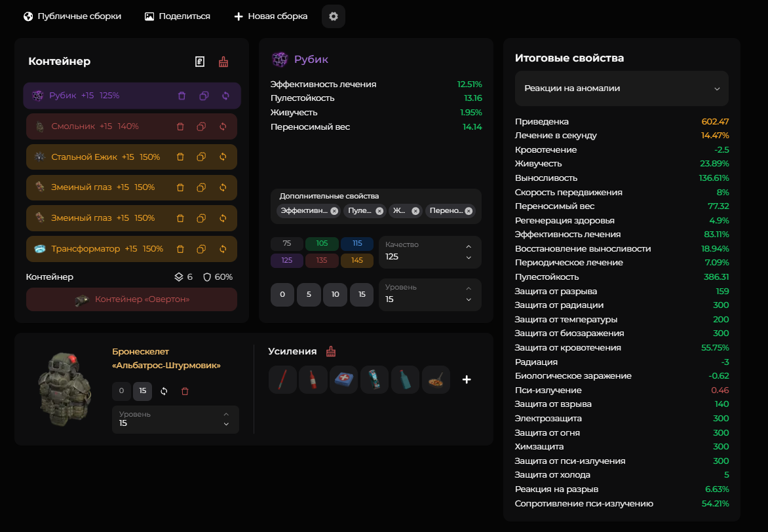The image size is (768, 532).
Task: Duplicate the Стальной Ежик artifact
Action: coord(201,157)
